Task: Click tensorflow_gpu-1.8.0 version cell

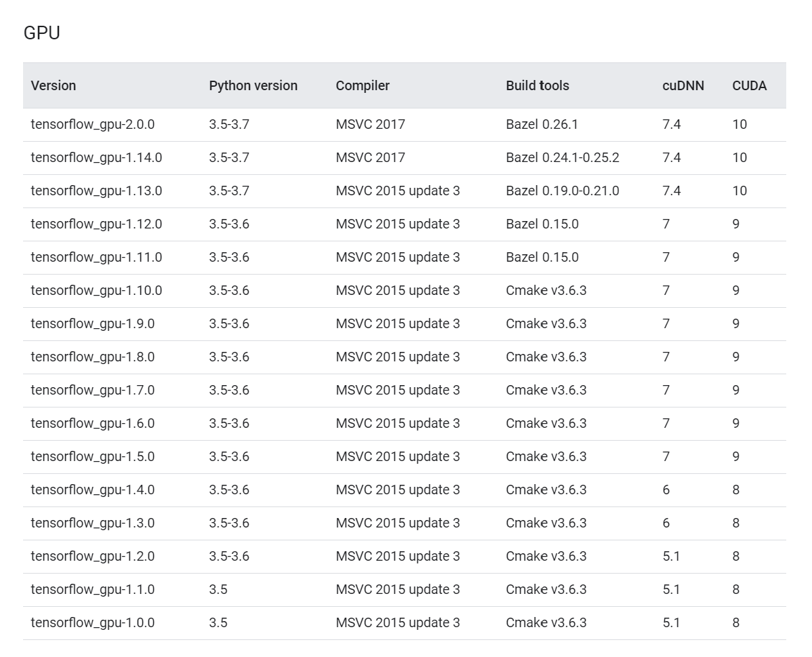Action: [93, 357]
